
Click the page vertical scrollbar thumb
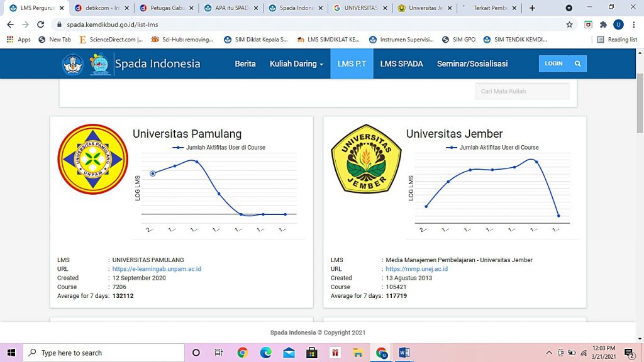tap(640, 104)
